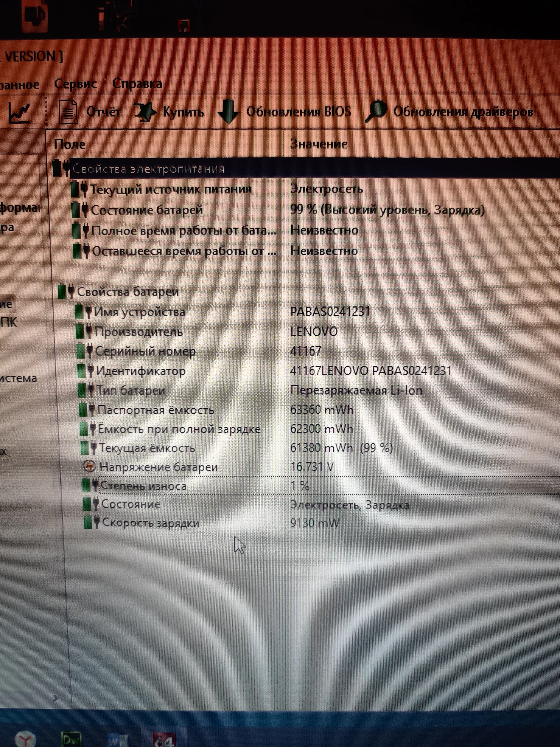Click the Поле column header
Image resolution: width=560 pixels, height=747 pixels.
click(x=70, y=145)
